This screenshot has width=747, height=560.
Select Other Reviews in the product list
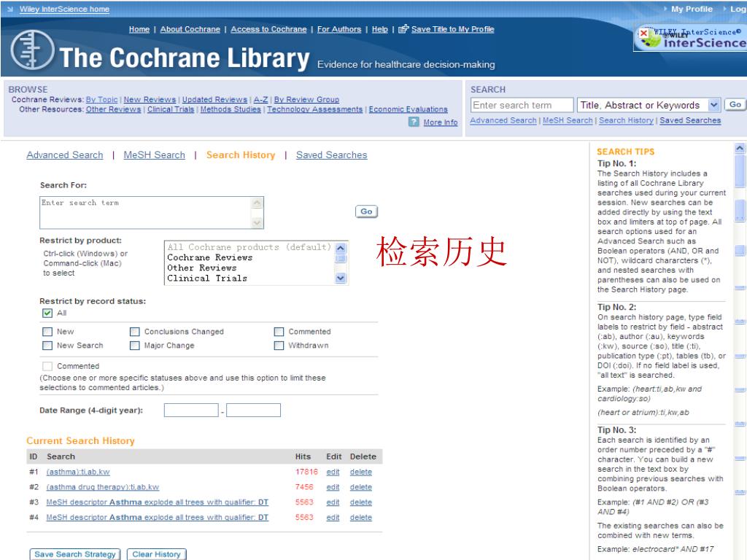201,268
